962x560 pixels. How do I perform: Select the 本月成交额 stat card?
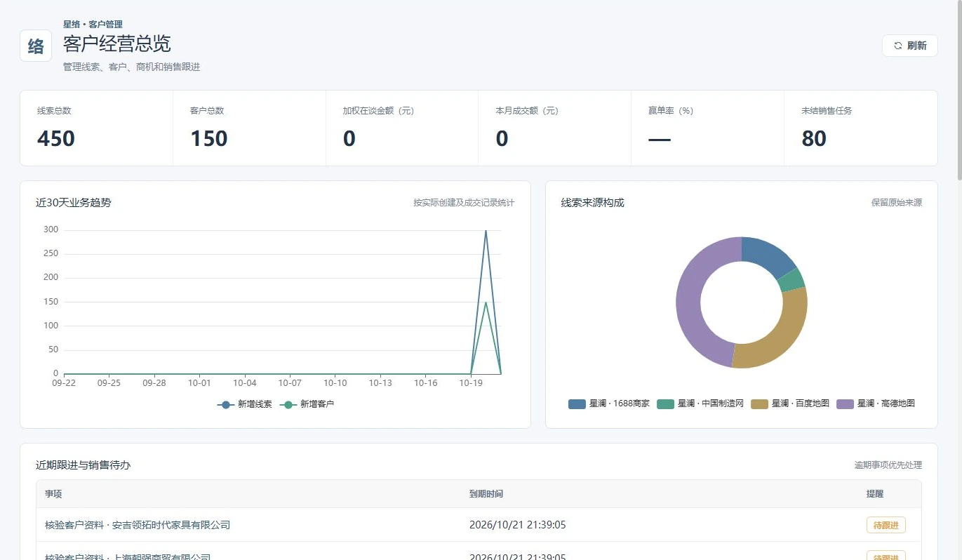pyautogui.click(x=554, y=128)
